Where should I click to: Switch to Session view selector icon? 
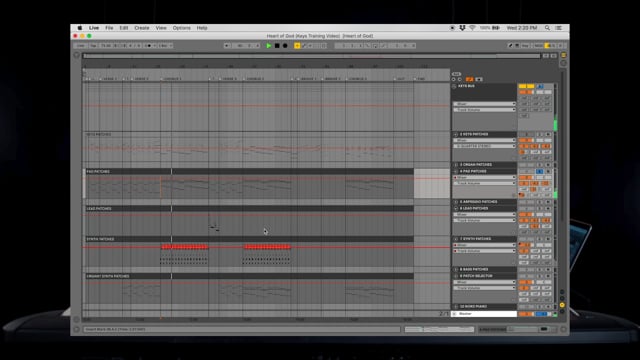click(x=563, y=63)
